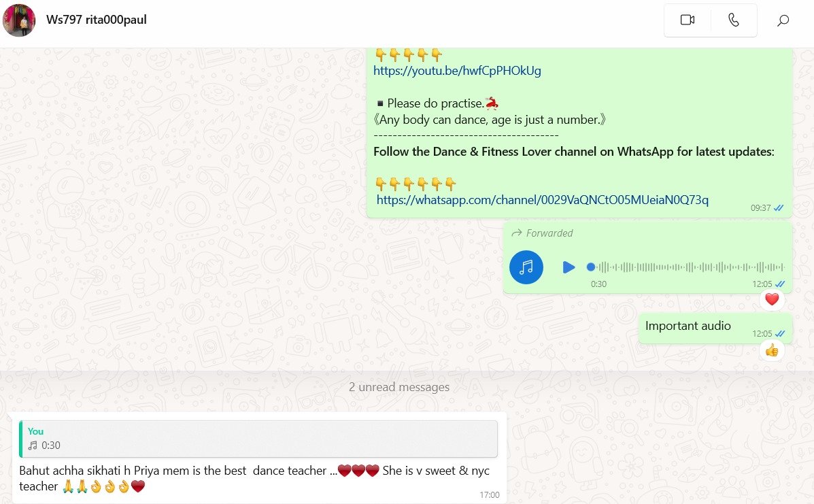
Task: Click the blue music note audio icon
Action: coord(526,267)
